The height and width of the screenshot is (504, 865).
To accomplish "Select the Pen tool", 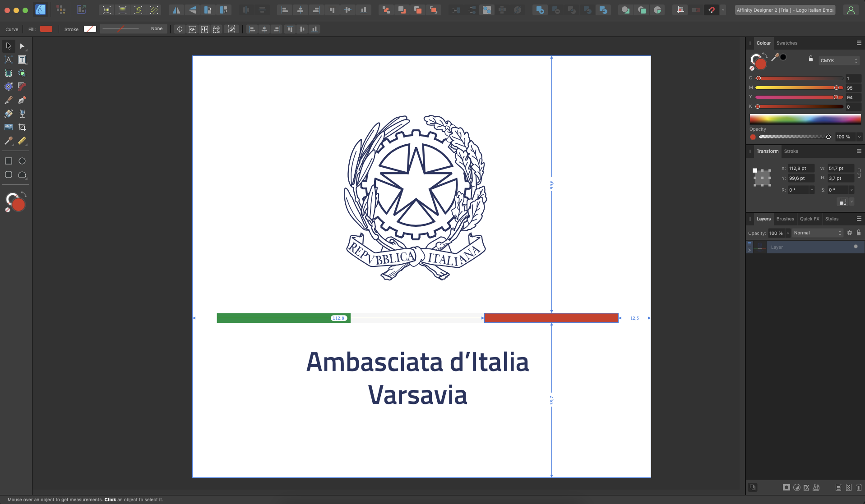I will [x=22, y=100].
